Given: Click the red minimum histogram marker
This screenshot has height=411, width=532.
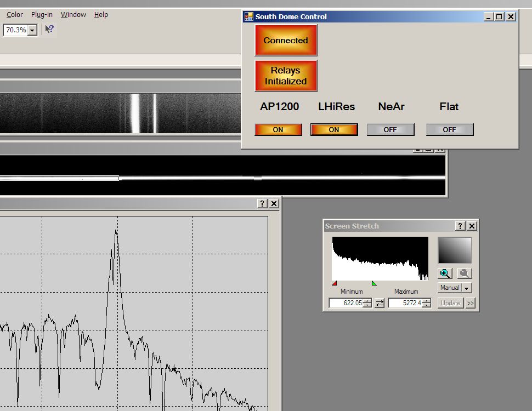Looking at the screenshot, I should tap(335, 283).
